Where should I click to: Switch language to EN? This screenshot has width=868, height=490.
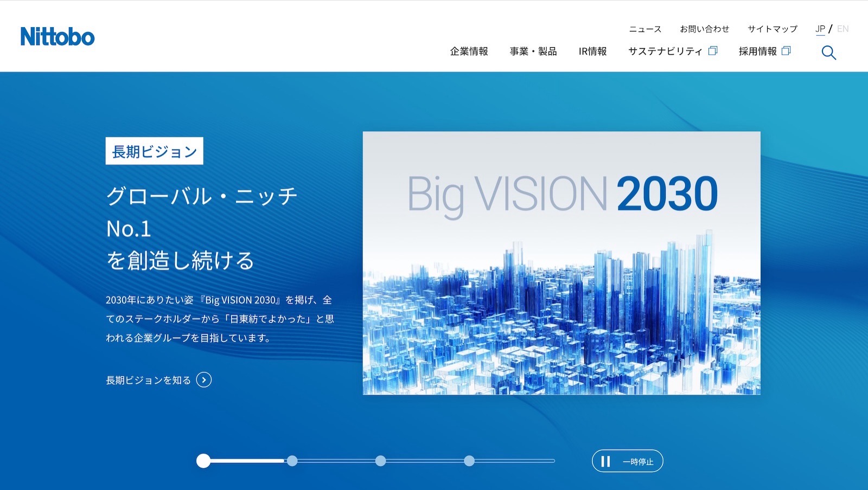(843, 29)
